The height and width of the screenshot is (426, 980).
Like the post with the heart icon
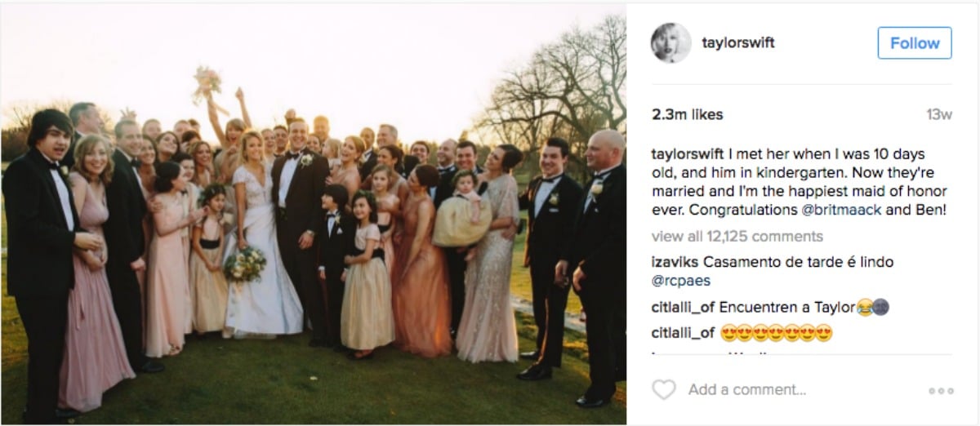(x=664, y=389)
